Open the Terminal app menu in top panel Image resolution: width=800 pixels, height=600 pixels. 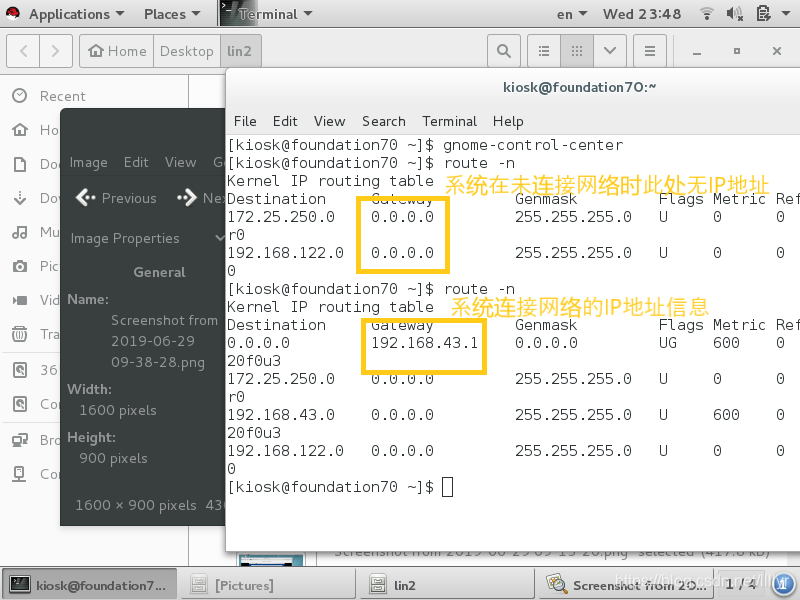coord(267,14)
